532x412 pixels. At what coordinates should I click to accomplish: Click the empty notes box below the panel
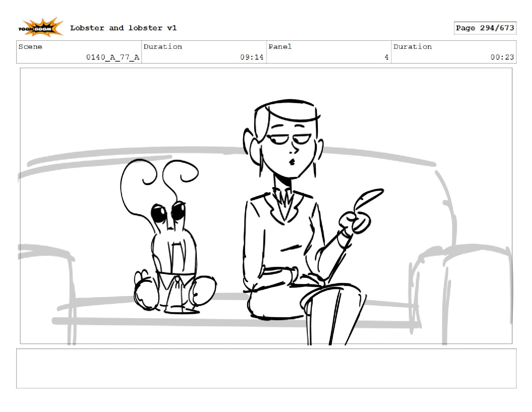tap(266, 369)
